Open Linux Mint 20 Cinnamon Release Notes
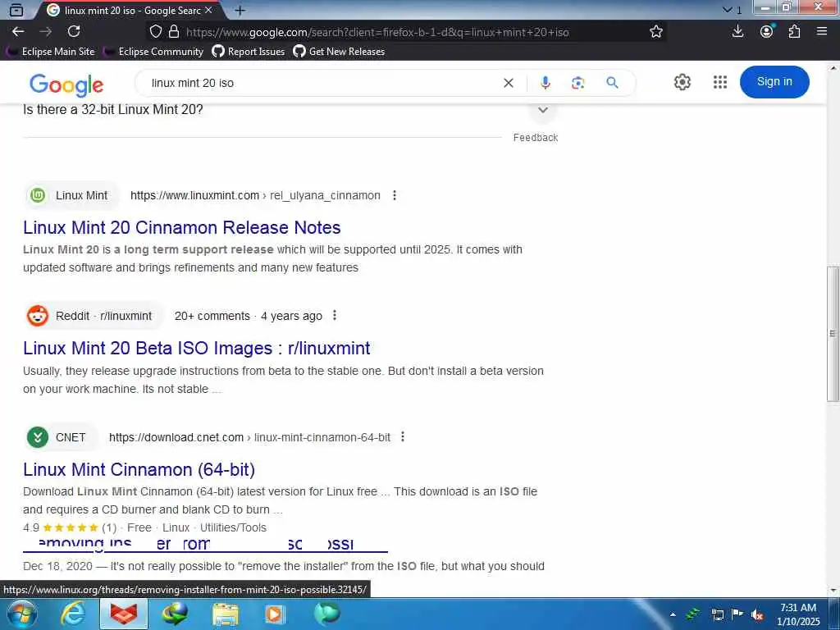 click(x=181, y=228)
